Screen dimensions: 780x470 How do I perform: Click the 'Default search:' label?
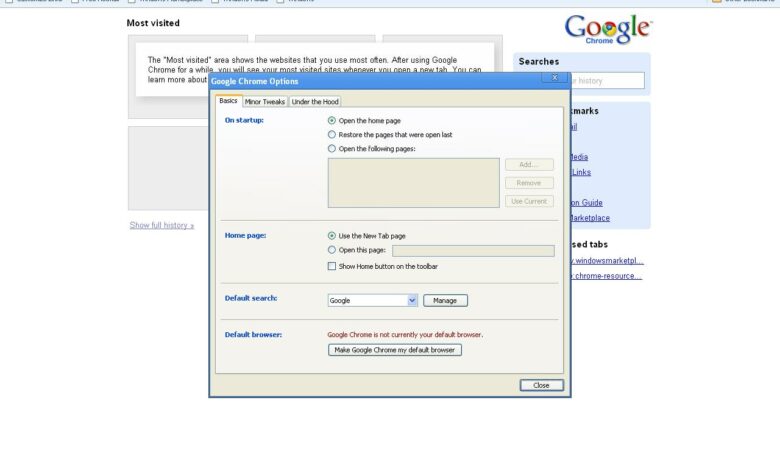click(x=251, y=298)
